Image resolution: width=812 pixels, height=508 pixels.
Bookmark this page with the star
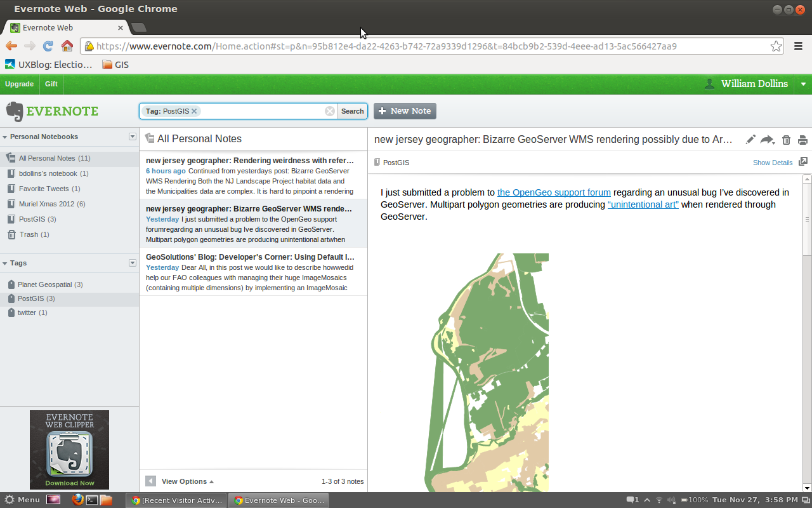click(x=776, y=46)
